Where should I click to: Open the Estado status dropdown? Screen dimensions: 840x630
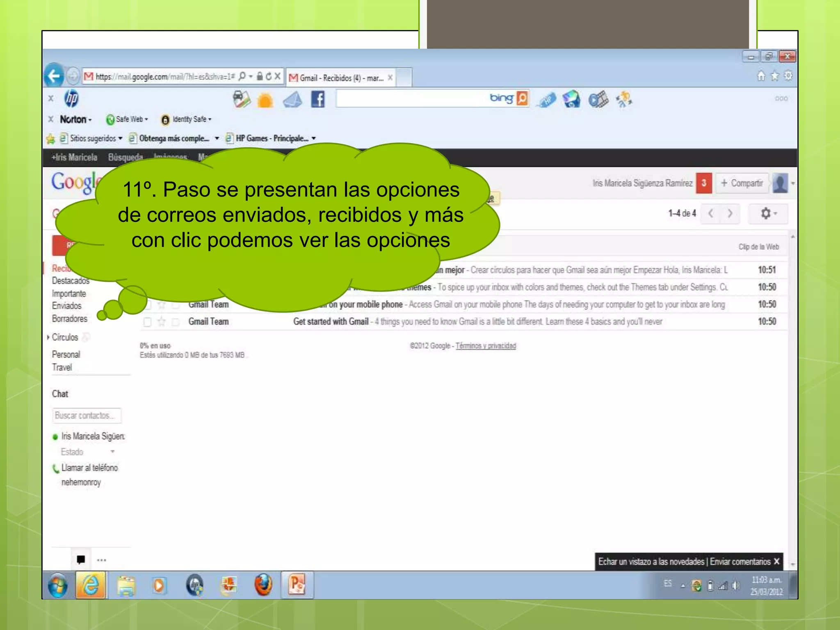pyautogui.click(x=112, y=452)
